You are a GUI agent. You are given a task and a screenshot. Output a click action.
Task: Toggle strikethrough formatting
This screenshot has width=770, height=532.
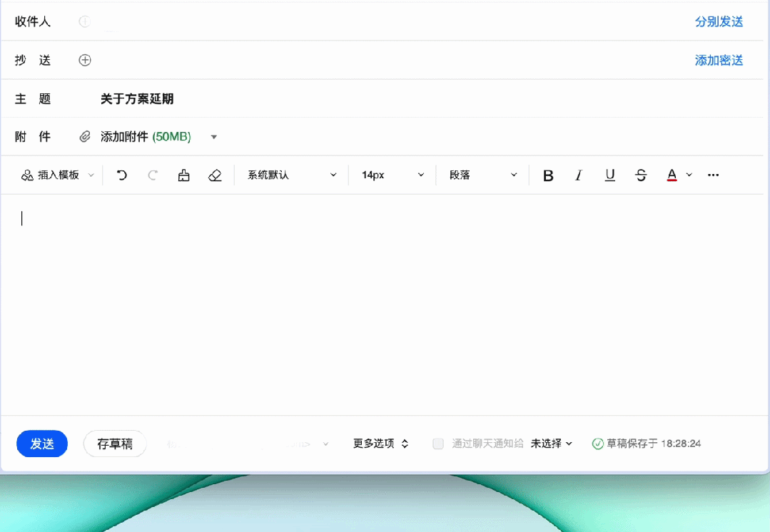(641, 175)
